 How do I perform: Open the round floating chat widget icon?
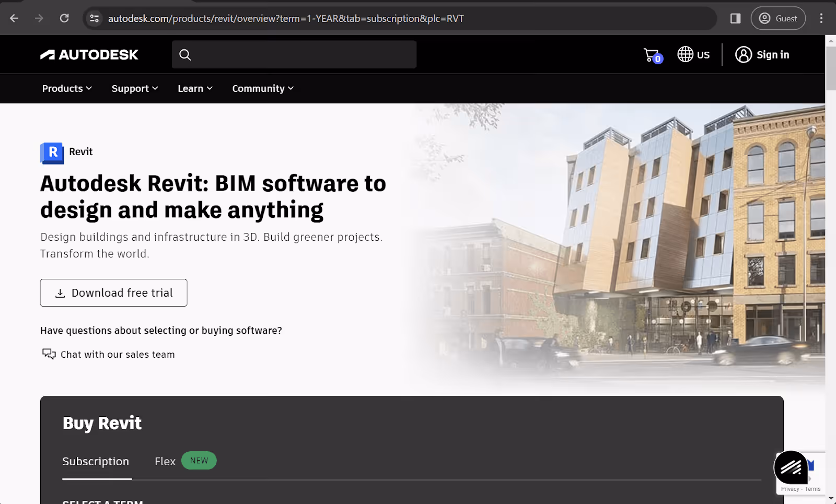pyautogui.click(x=791, y=467)
